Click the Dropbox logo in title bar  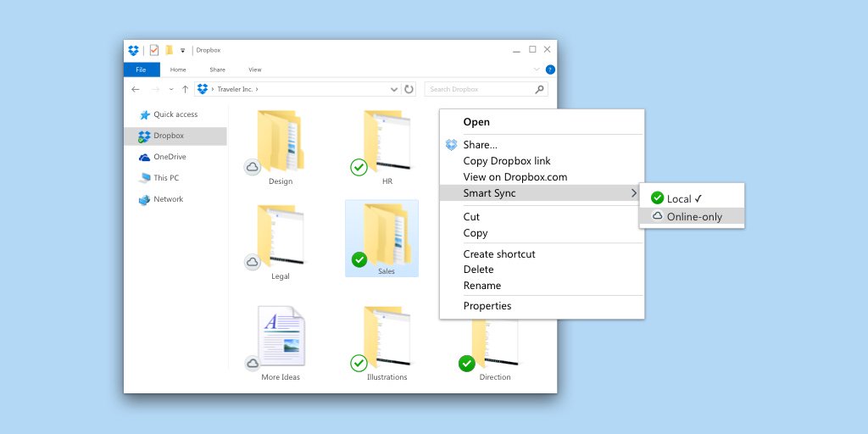[x=133, y=50]
